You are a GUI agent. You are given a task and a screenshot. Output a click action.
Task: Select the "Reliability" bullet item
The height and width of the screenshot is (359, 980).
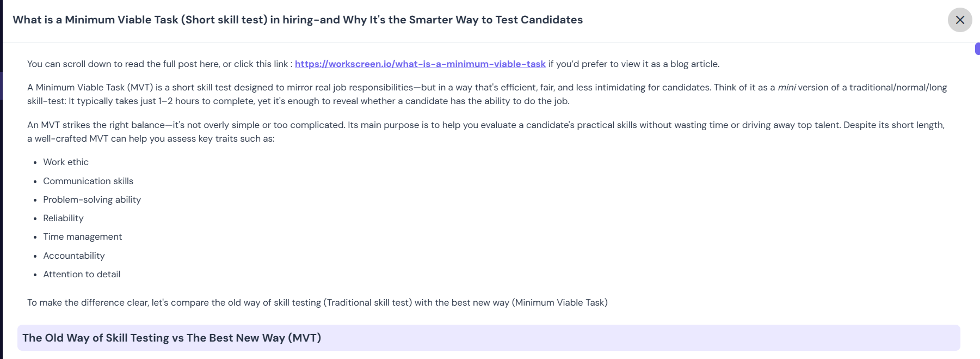tap(63, 218)
